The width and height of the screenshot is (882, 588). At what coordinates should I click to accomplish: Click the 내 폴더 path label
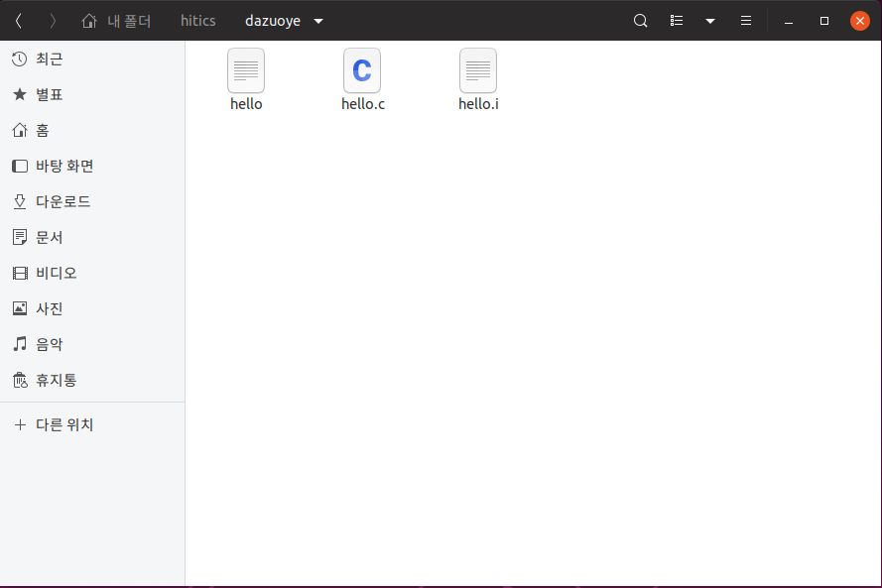(x=129, y=21)
